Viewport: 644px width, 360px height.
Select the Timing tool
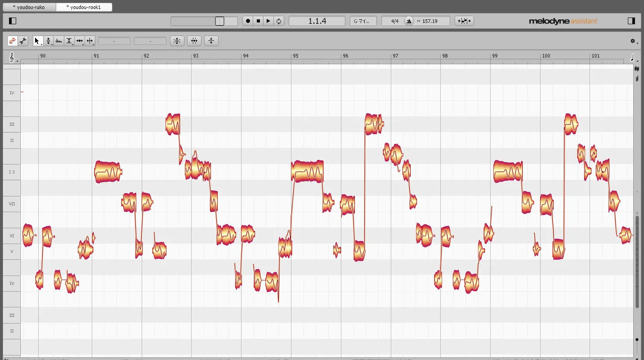pyautogui.click(x=79, y=41)
